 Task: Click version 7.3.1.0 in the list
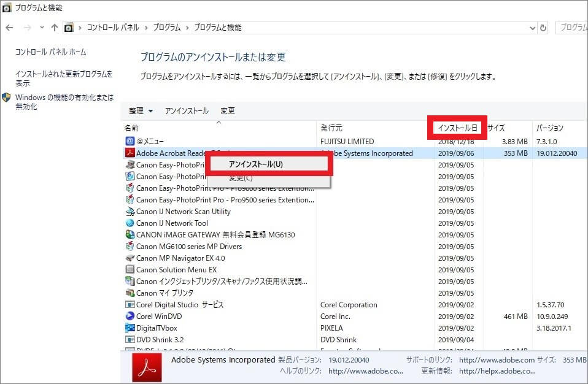point(546,142)
